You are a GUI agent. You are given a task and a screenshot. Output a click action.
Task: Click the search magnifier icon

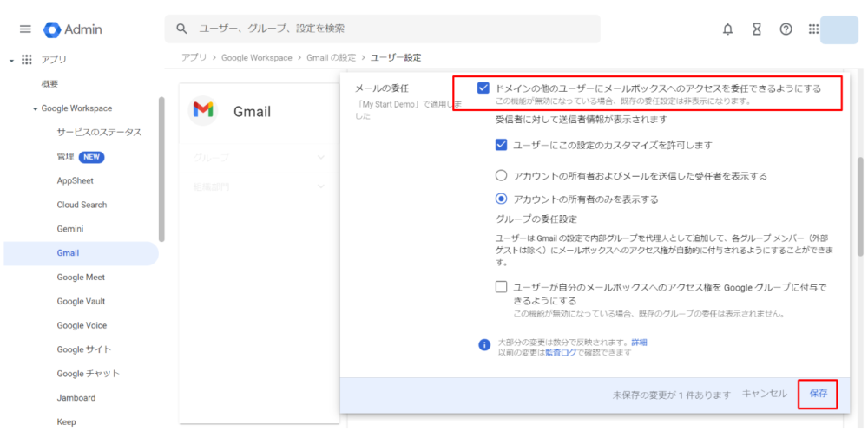(181, 29)
